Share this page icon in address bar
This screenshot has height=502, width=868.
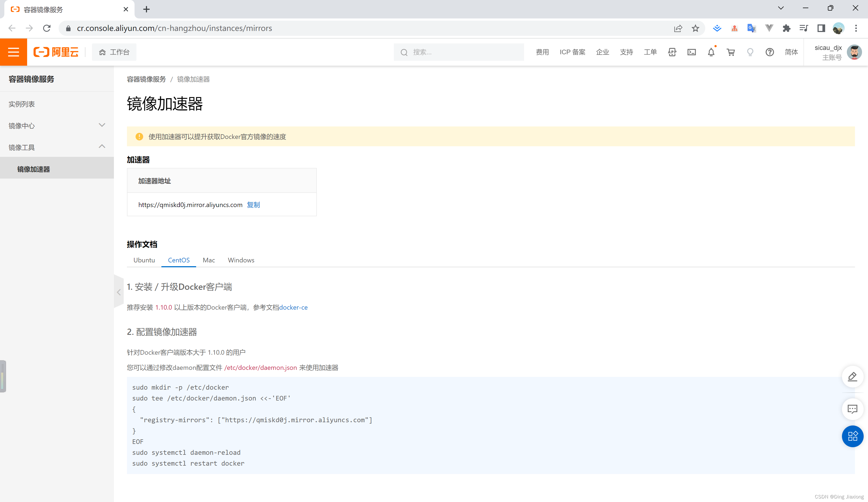click(x=678, y=28)
